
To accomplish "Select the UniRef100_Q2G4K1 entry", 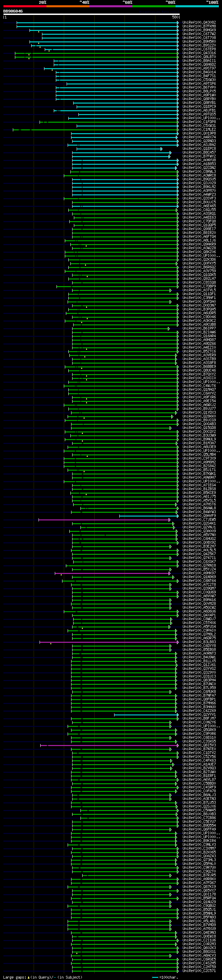I will point(199,524).
